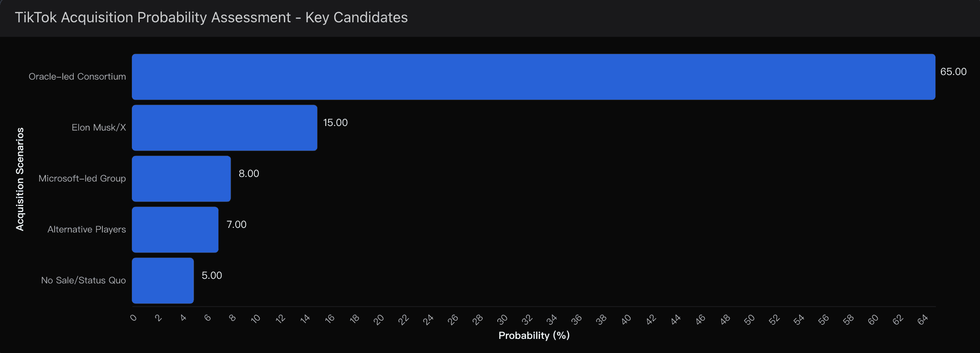The image size is (980, 353).
Task: Select the Elon Musk/X bar
Action: (225, 128)
